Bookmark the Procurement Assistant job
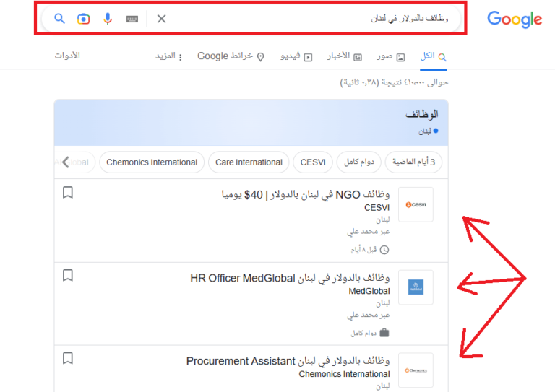The width and height of the screenshot is (555, 392). (68, 358)
